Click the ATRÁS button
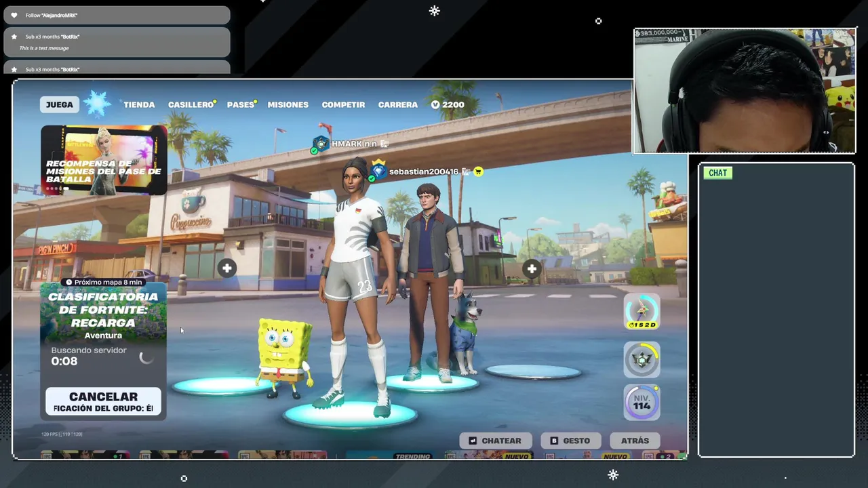This screenshot has height=488, width=868. click(635, 441)
